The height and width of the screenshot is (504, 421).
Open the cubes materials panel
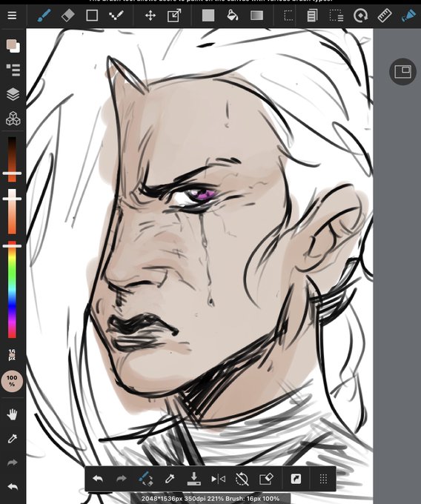tap(13, 119)
